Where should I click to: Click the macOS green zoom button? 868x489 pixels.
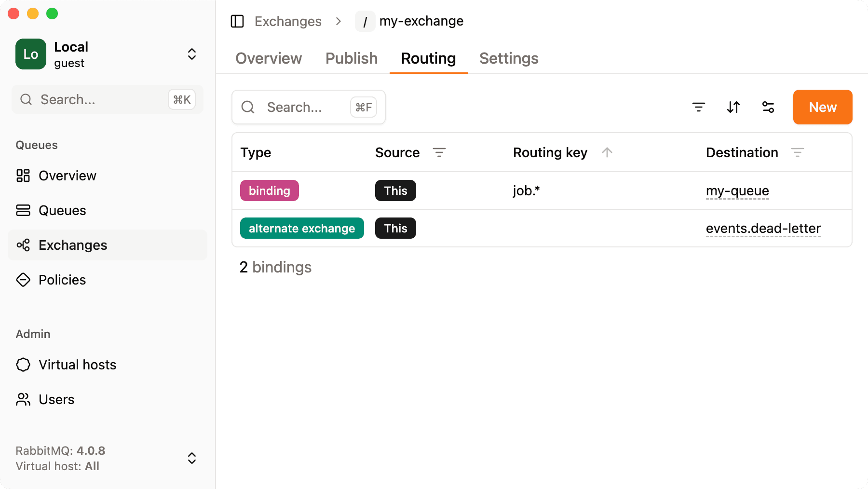(x=52, y=14)
